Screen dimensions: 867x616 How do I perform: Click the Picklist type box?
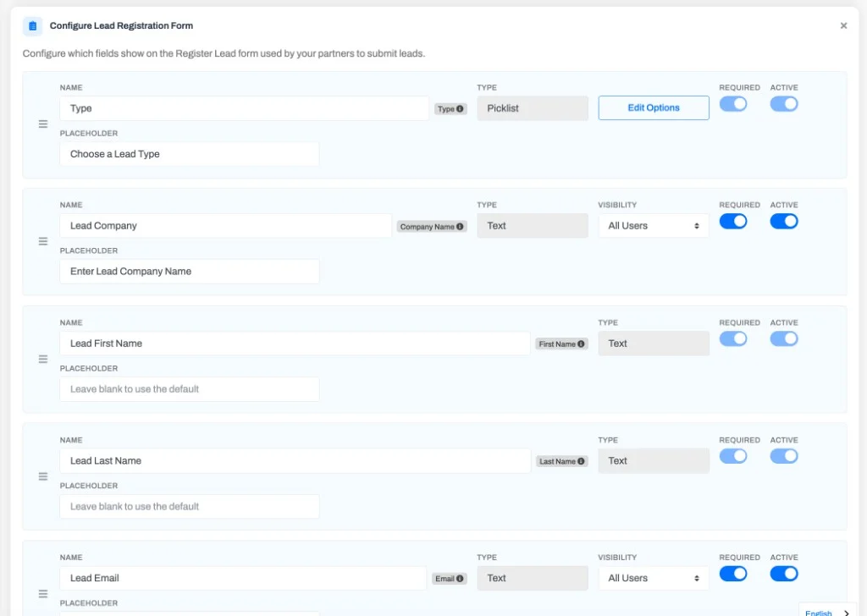pos(533,108)
